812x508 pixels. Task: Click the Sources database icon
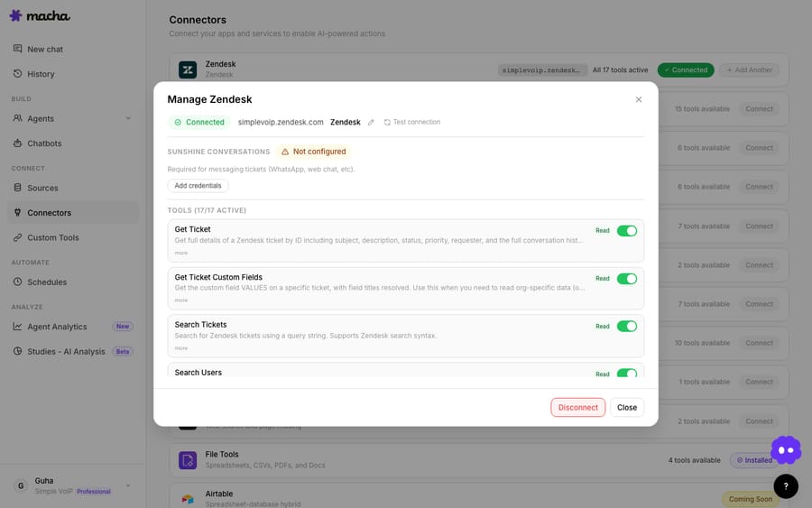pos(18,188)
